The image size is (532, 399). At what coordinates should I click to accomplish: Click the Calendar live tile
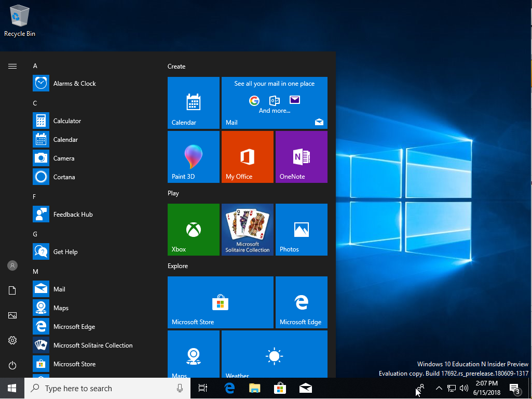coord(194,103)
